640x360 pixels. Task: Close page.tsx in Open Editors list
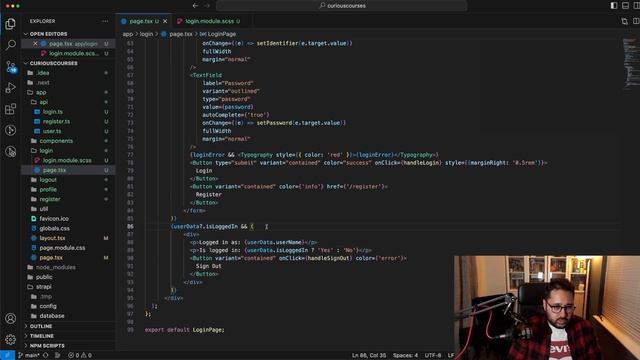(x=36, y=44)
